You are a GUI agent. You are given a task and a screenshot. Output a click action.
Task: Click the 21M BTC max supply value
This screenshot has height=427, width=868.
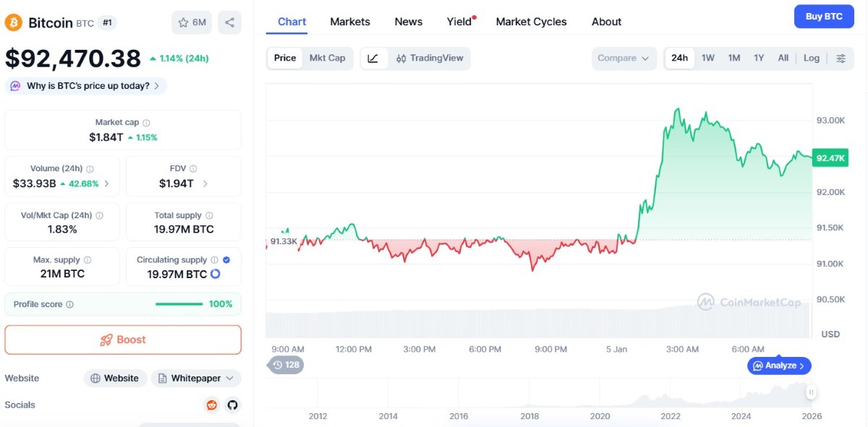(62, 274)
